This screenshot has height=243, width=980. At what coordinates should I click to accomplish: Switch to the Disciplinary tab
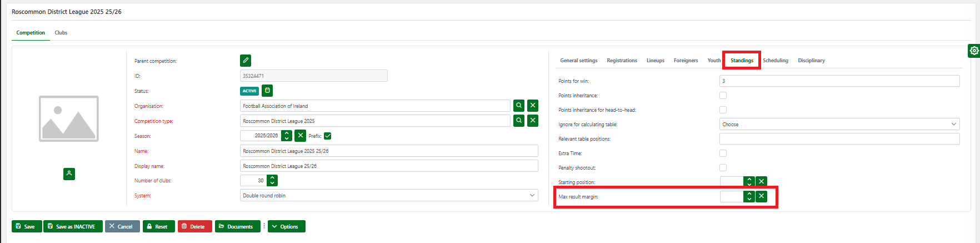click(x=811, y=61)
